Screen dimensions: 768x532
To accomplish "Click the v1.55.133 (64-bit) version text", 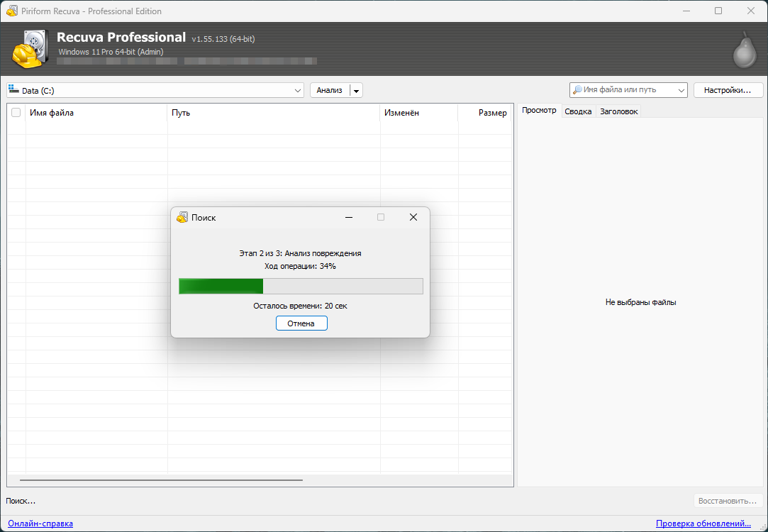I will (x=223, y=39).
